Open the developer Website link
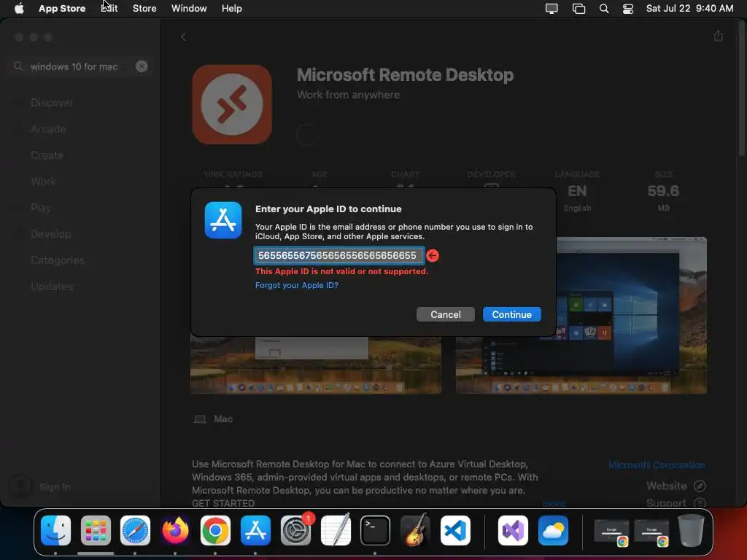Screen dimensions: 747x560 click(676, 486)
